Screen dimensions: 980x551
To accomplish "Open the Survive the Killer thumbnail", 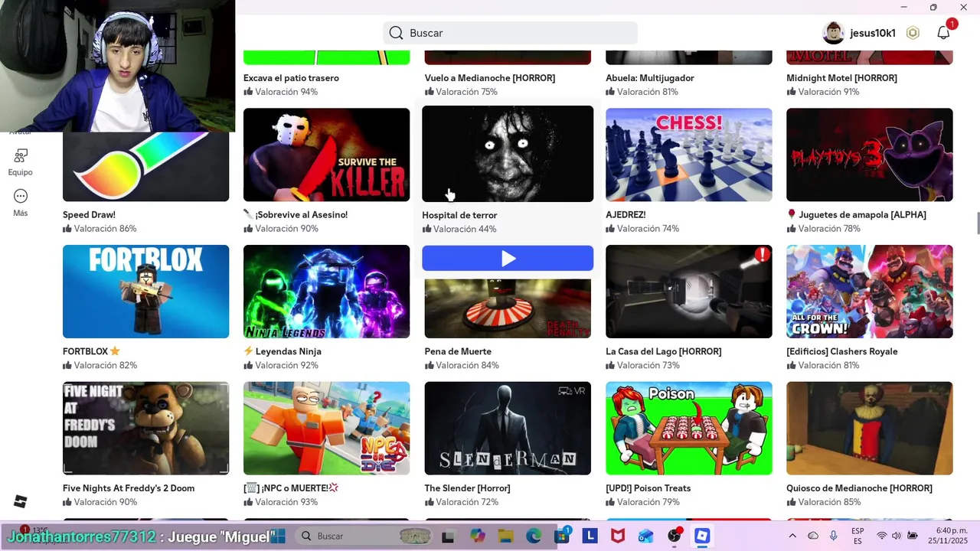I will pyautogui.click(x=326, y=155).
